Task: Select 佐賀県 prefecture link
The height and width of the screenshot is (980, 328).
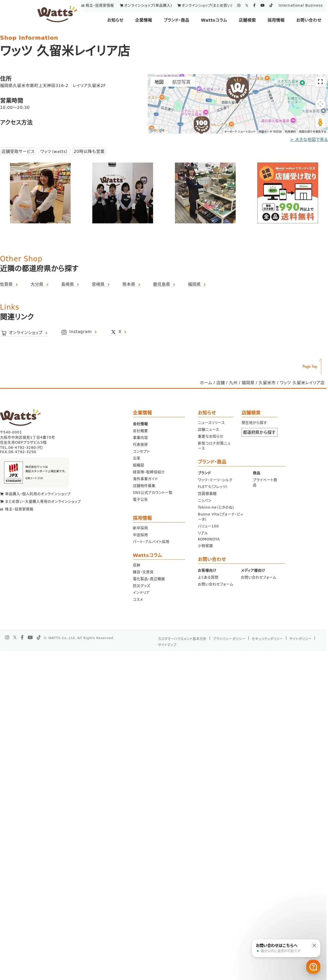Action: click(x=9, y=284)
